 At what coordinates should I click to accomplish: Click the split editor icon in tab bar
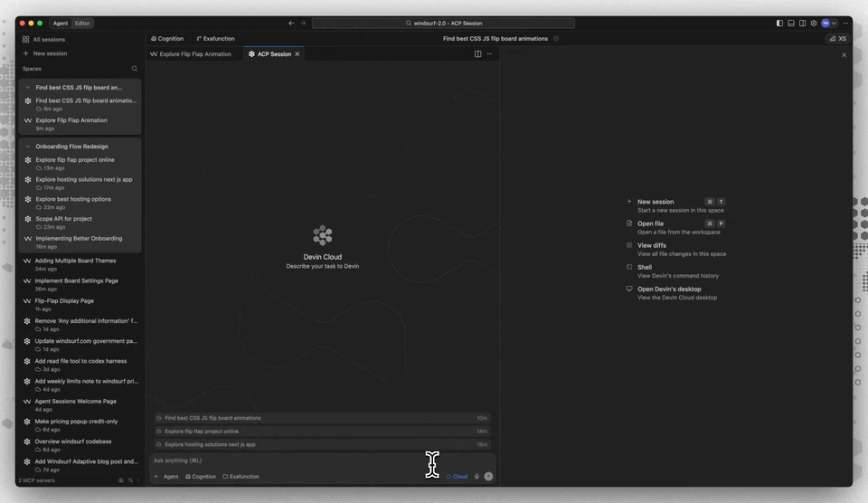477,54
